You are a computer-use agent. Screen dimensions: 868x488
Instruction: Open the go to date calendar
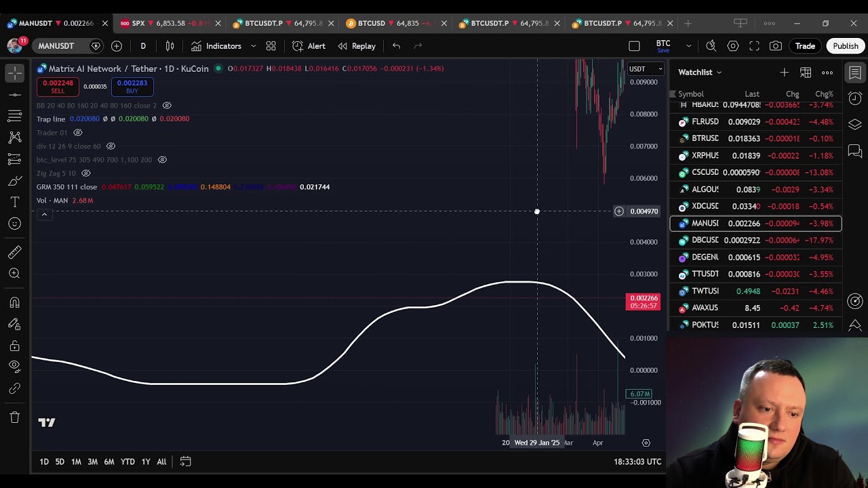tap(185, 462)
